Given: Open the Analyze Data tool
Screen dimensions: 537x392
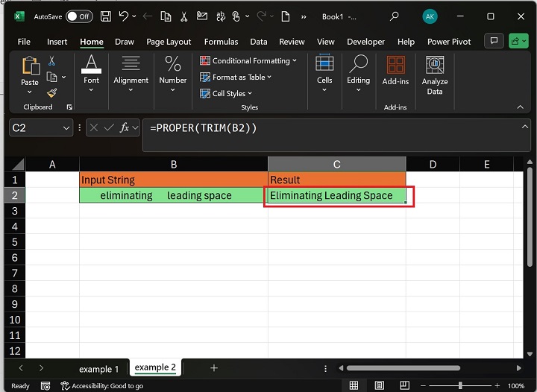Looking at the screenshot, I should coord(434,75).
